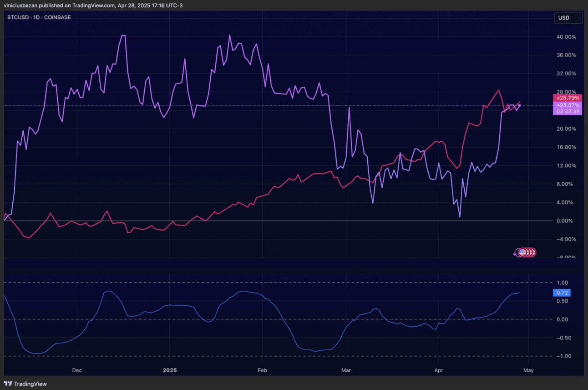Select the purple +25.07% price label
Viewport: 588px width, 390px height.
(x=567, y=105)
